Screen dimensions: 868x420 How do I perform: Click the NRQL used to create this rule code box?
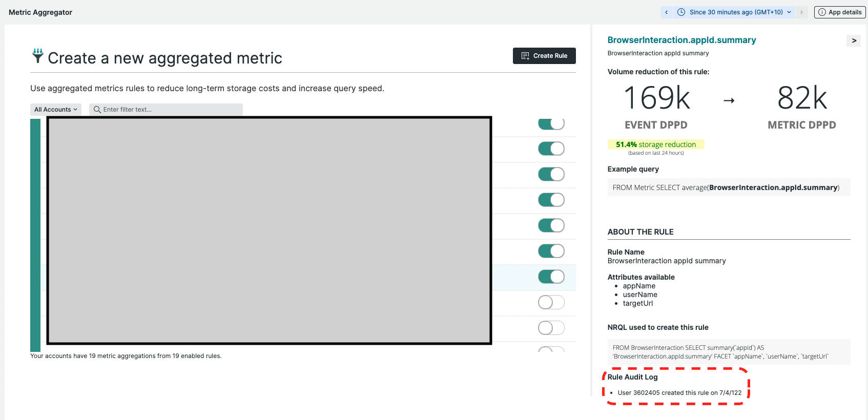(x=729, y=352)
